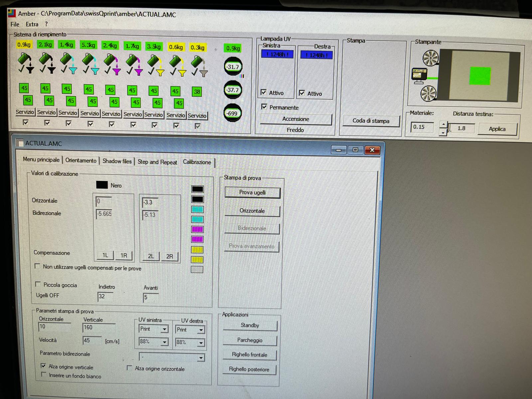Image resolution: width=532 pixels, height=399 pixels.
Task: Enable the Piccola goccia checkbox
Action: coord(38,284)
